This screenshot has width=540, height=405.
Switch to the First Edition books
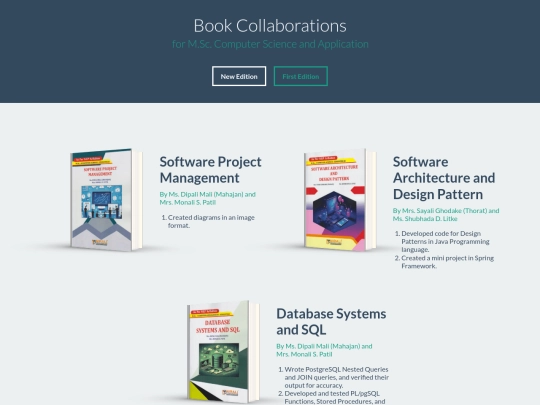point(301,76)
